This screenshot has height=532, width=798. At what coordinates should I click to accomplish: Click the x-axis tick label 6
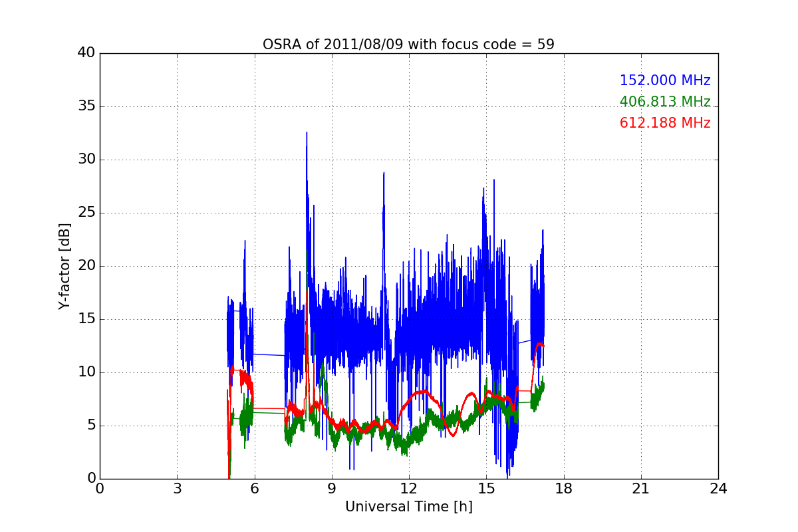(254, 489)
